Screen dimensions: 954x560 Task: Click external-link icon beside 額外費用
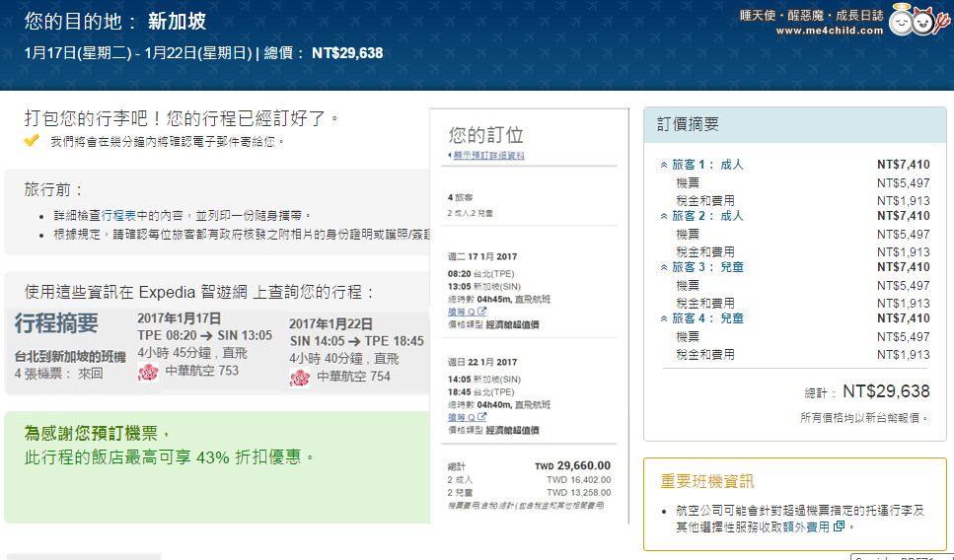[x=839, y=525]
